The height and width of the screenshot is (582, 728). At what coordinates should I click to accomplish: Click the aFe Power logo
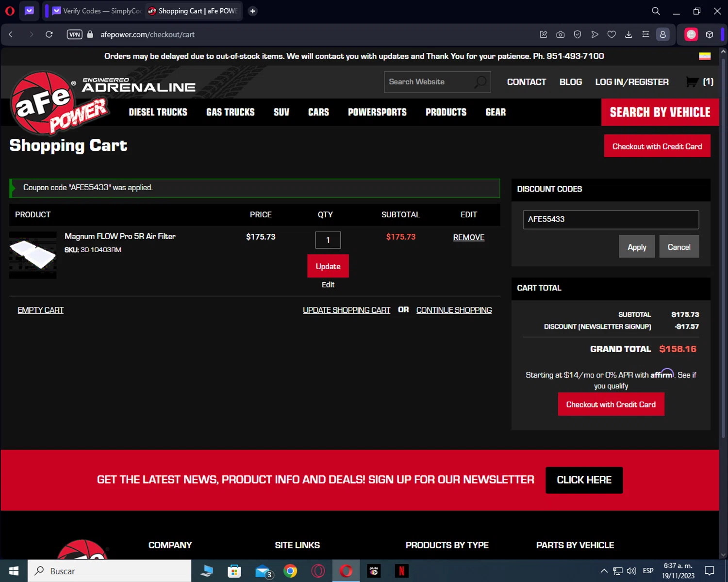click(x=59, y=103)
